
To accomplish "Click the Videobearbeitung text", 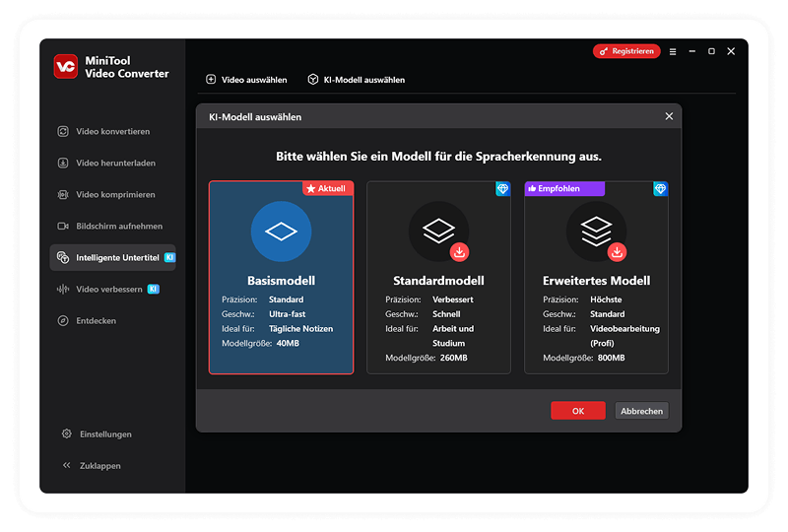I will 624,329.
